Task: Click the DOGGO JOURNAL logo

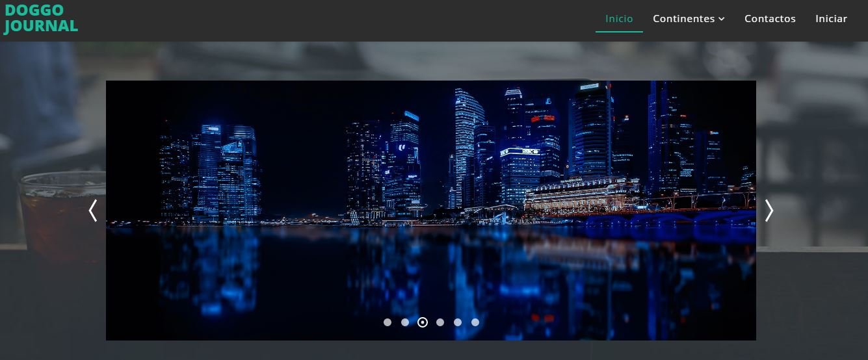Action: [41, 18]
